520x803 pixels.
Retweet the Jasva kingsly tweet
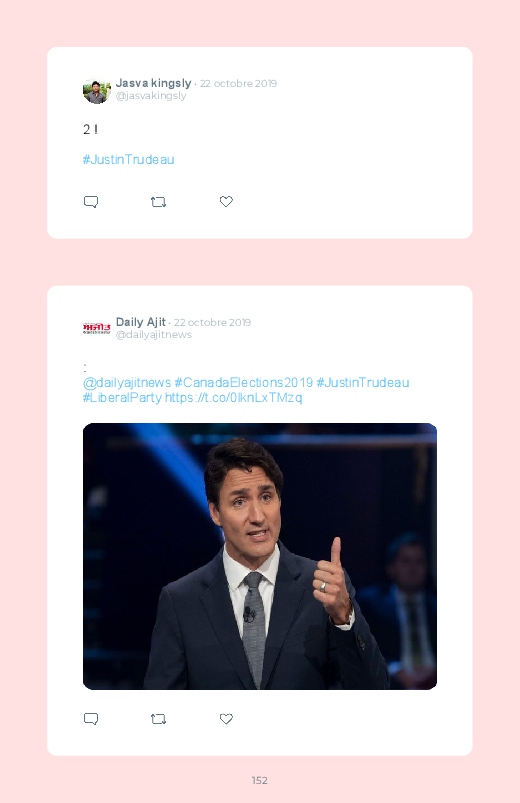[x=158, y=202]
